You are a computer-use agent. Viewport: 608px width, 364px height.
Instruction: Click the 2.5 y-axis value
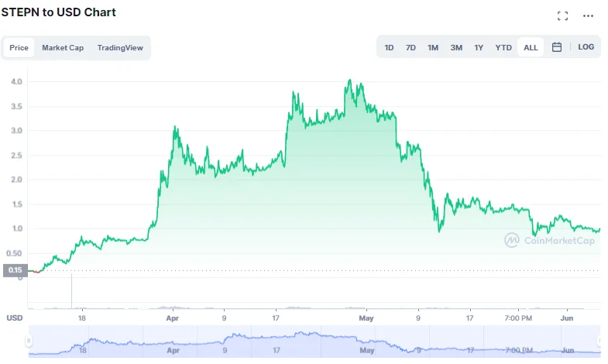(x=17, y=156)
